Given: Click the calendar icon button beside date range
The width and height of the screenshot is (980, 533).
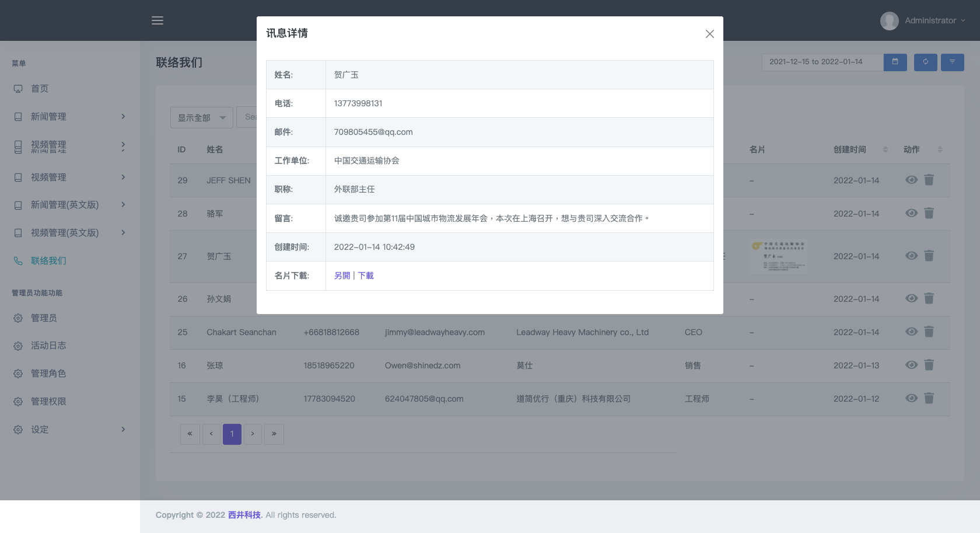Looking at the screenshot, I should [895, 62].
